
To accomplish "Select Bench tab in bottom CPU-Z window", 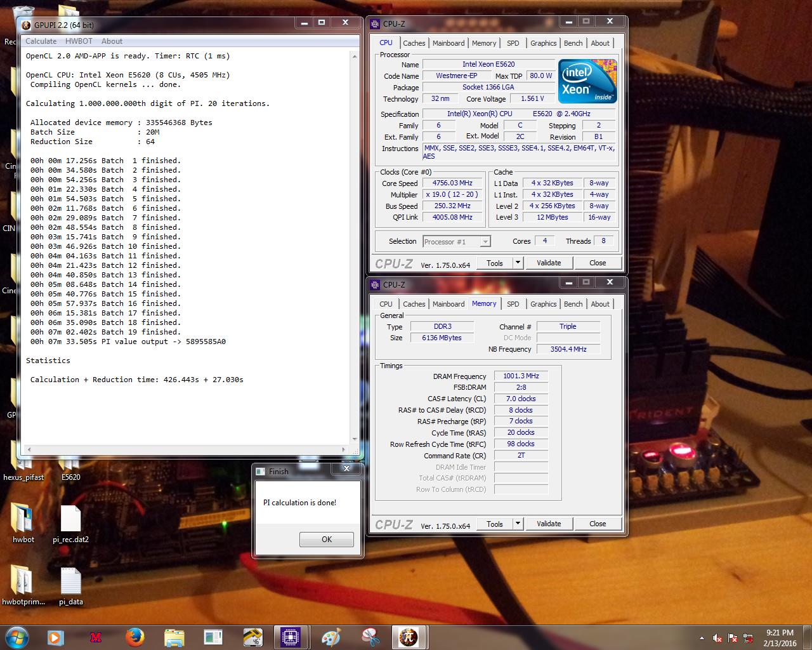I will [573, 304].
